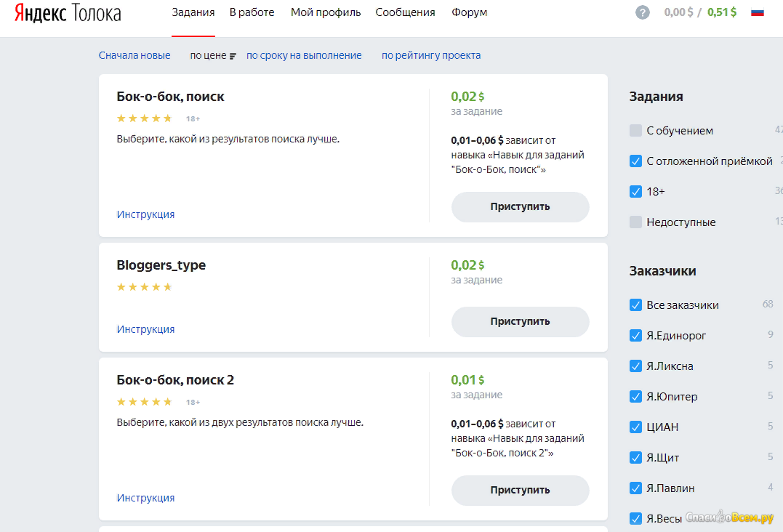783x532 pixels.
Task: Click the sort direction icon next to по цене
Action: (x=233, y=56)
